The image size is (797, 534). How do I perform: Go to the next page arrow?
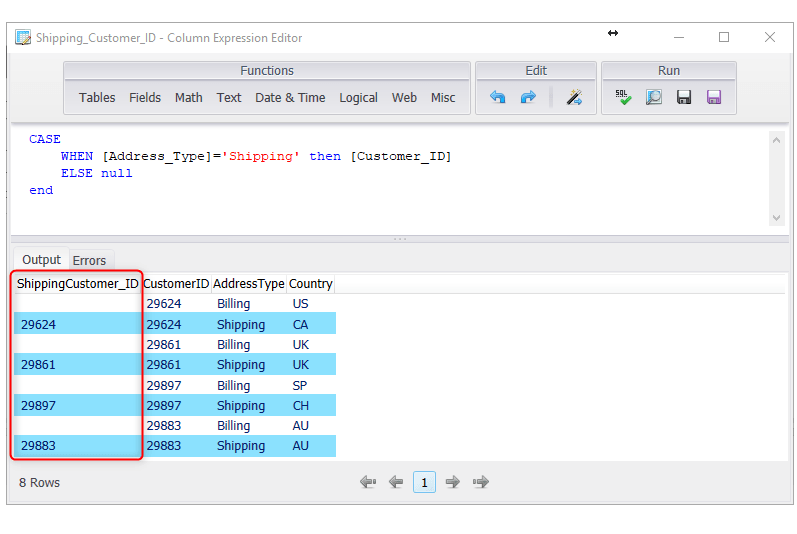coord(452,482)
